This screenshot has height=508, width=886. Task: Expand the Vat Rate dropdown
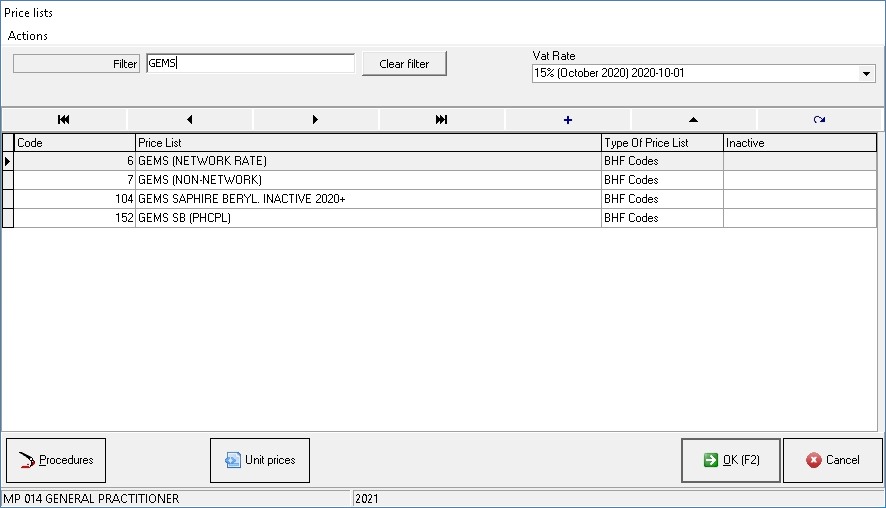tap(866, 74)
